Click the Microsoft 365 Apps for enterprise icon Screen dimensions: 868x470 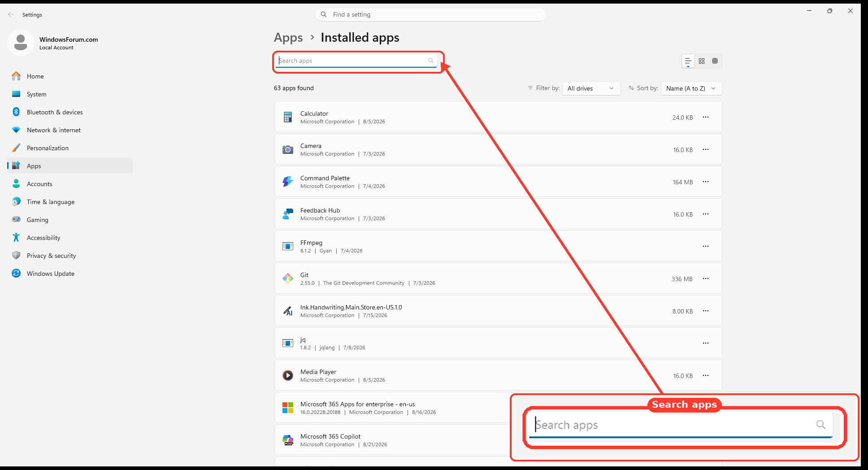288,408
